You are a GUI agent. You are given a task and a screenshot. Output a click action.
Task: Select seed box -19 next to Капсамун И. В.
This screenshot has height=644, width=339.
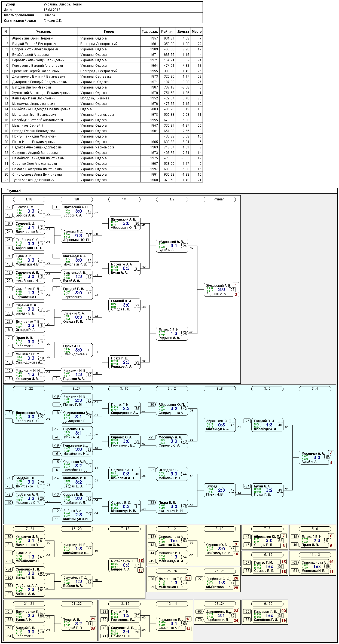pyautogui.click(x=56, y=396)
